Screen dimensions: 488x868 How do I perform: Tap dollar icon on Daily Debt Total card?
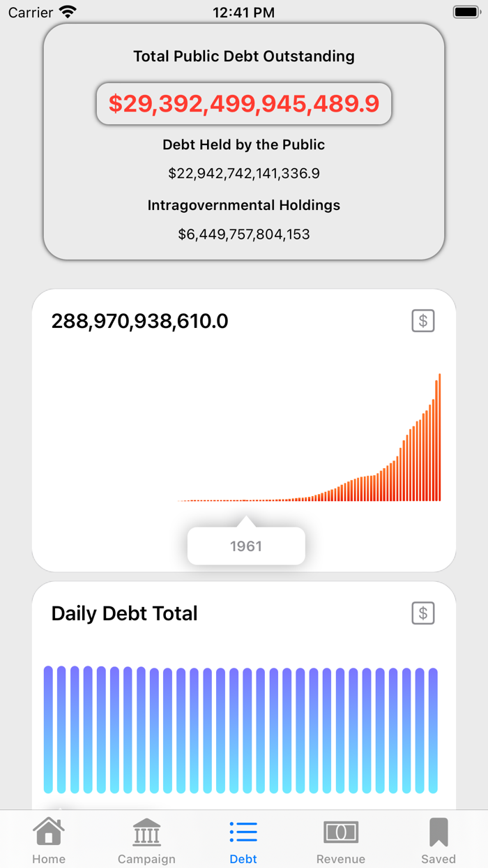click(x=422, y=613)
